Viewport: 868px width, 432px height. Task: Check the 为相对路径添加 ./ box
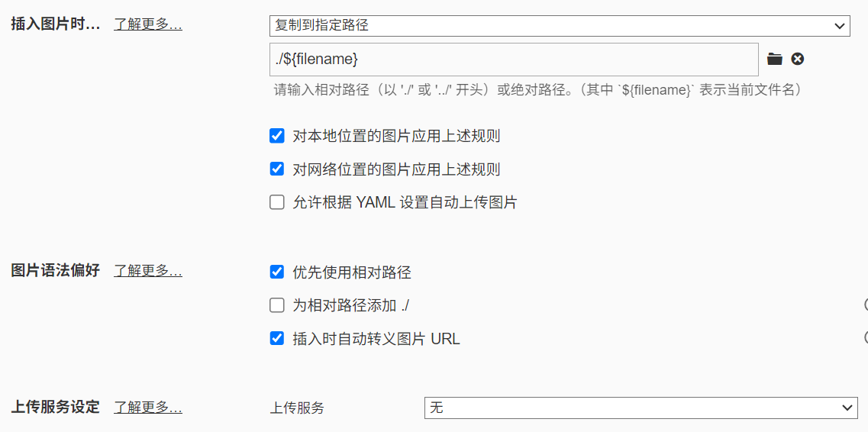277,305
